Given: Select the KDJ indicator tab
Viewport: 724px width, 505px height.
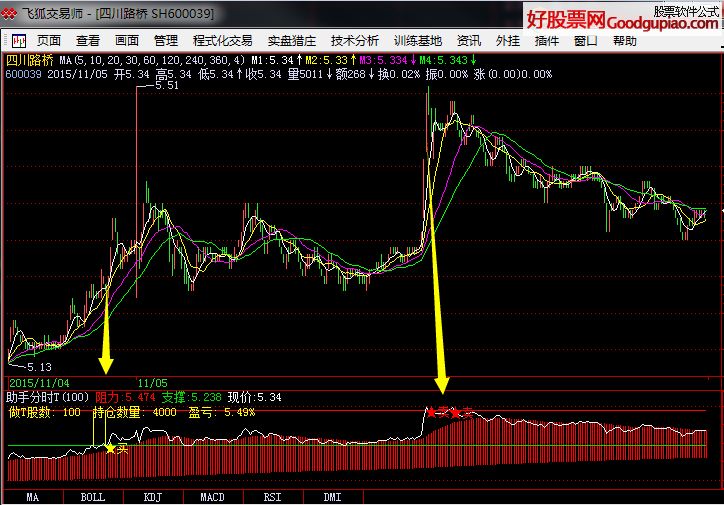Looking at the screenshot, I should (x=153, y=496).
